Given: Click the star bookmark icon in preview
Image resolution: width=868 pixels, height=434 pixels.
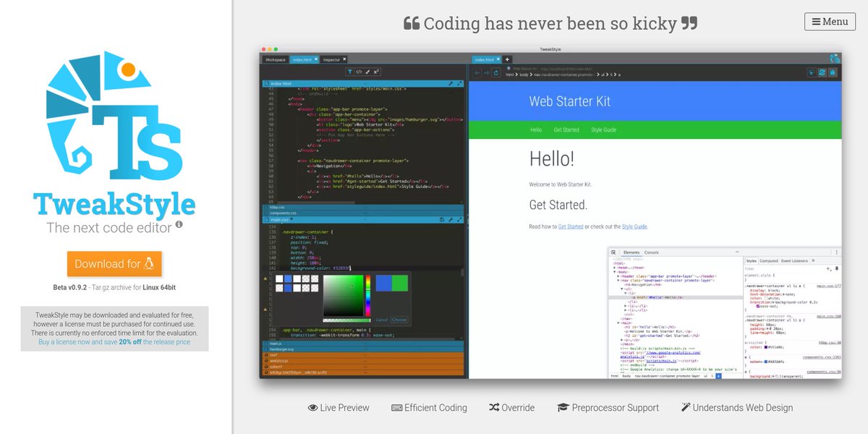Looking at the screenshot, I should click(509, 68).
